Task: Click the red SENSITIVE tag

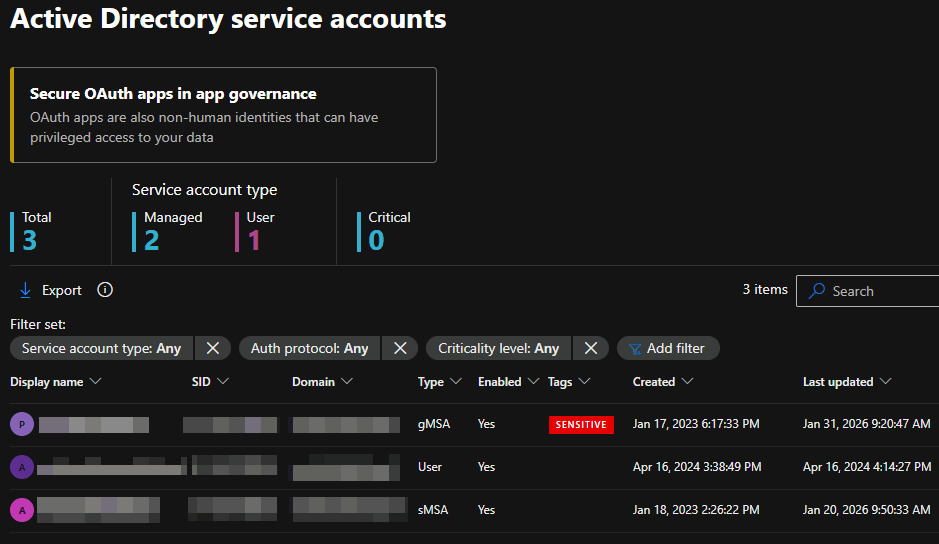Action: pyautogui.click(x=581, y=425)
